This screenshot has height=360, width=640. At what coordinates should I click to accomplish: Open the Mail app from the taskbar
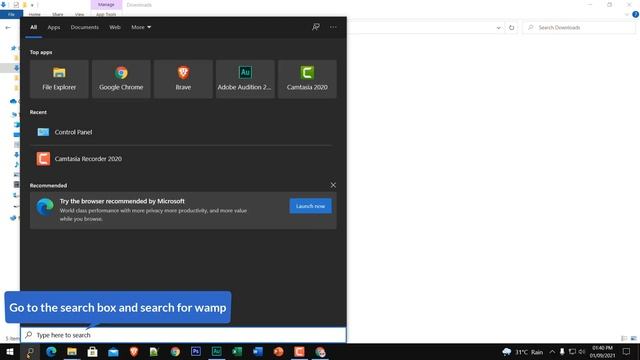click(113, 352)
